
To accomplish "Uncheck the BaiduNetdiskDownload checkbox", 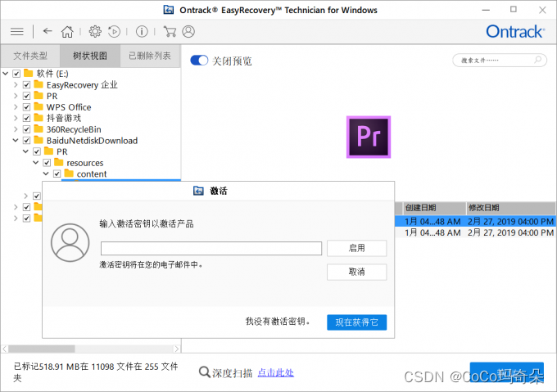I will click(27, 141).
